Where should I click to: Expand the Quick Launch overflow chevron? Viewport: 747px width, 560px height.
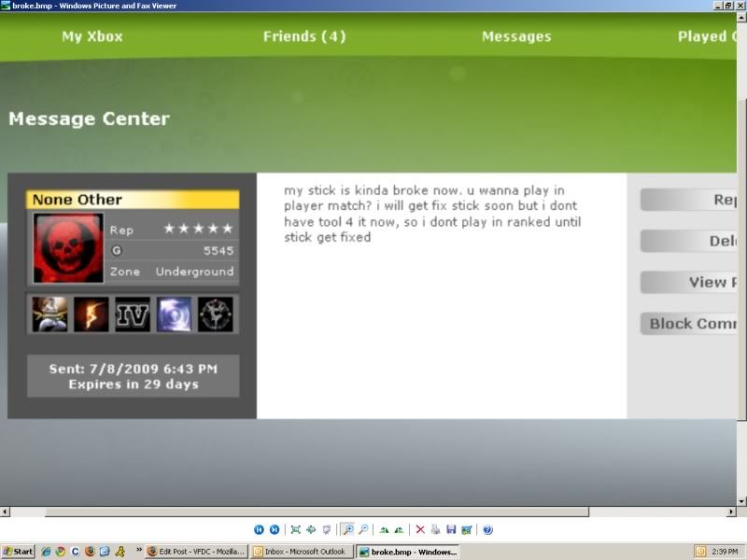tap(138, 550)
